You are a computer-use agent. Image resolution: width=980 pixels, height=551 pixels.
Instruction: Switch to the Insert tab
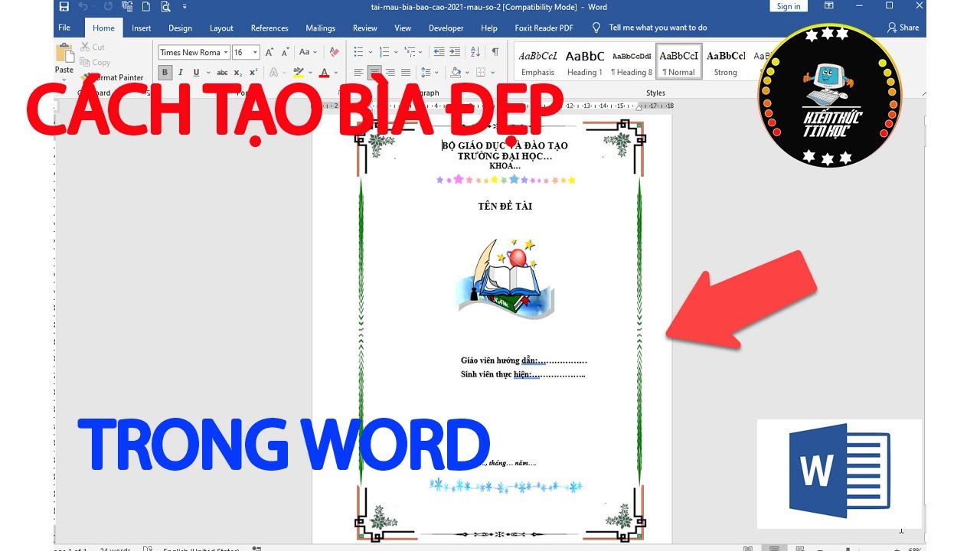tap(141, 28)
